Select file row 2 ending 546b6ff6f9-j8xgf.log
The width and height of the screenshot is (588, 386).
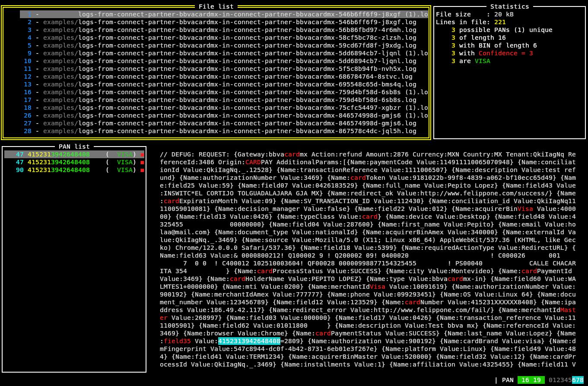tap(224, 22)
